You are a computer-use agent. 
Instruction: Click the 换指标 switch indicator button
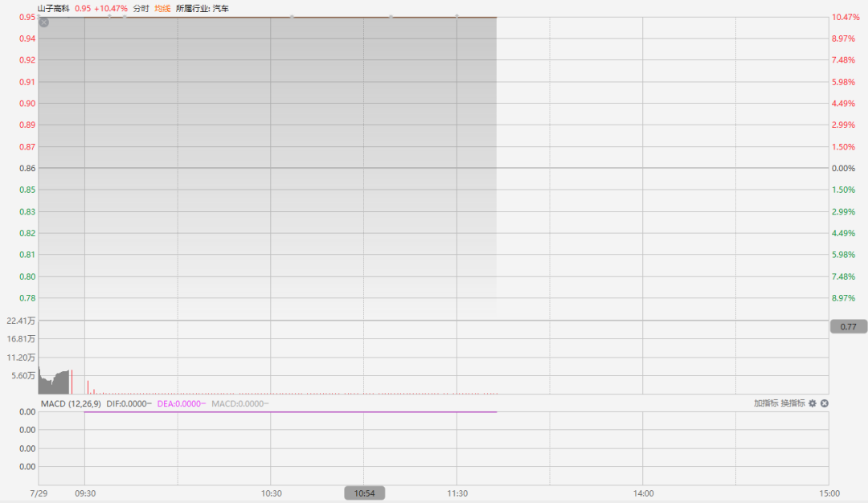792,403
